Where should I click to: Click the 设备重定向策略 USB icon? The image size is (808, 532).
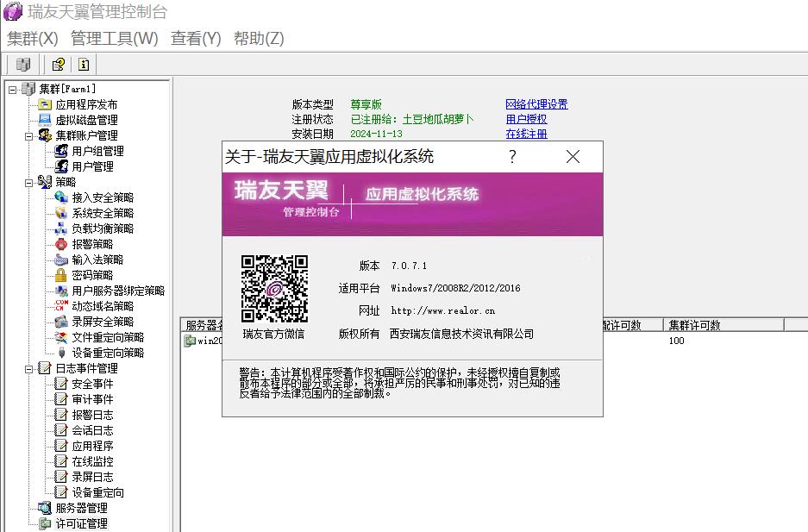61,353
